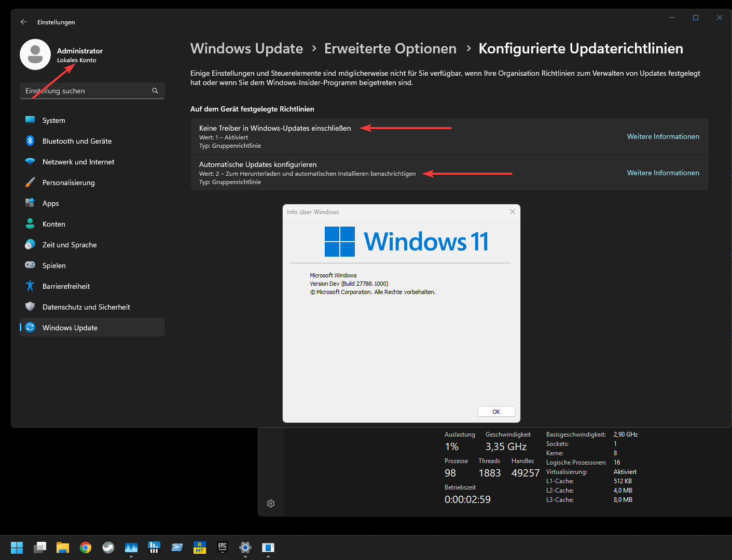Click the L3-Cache 8,0 MB value
The height and width of the screenshot is (560, 732).
tap(623, 500)
